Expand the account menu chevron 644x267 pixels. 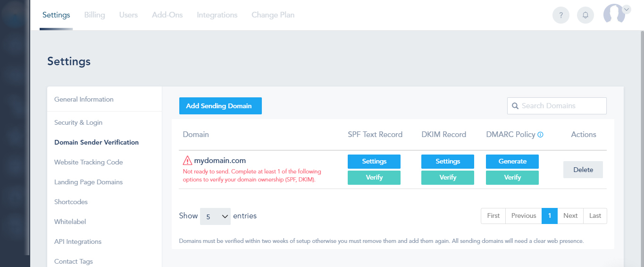coord(627,9)
